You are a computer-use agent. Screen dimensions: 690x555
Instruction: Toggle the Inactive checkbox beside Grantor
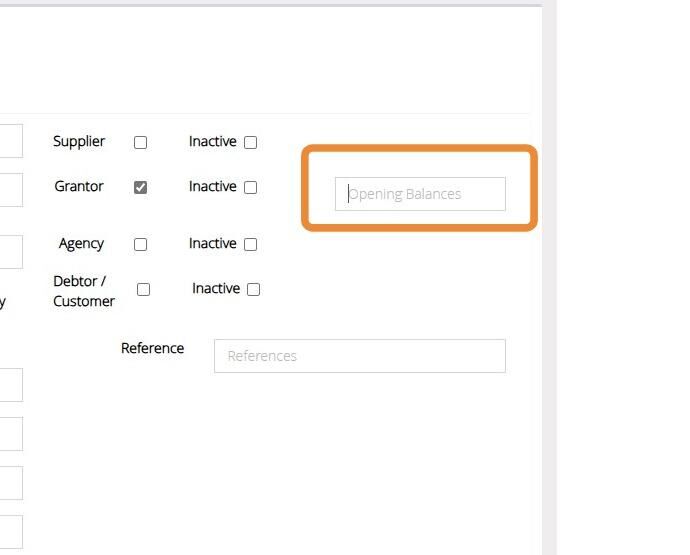(x=250, y=187)
